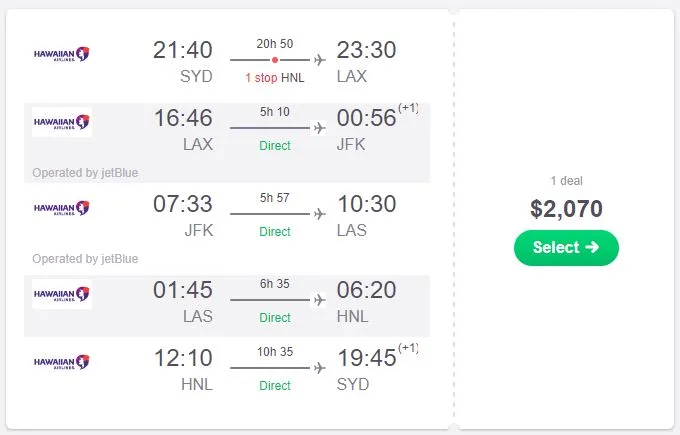The height and width of the screenshot is (435, 680).
Task: Click Hawaiian Airlines logo on HNL–SYD leg
Action: [x=62, y=362]
